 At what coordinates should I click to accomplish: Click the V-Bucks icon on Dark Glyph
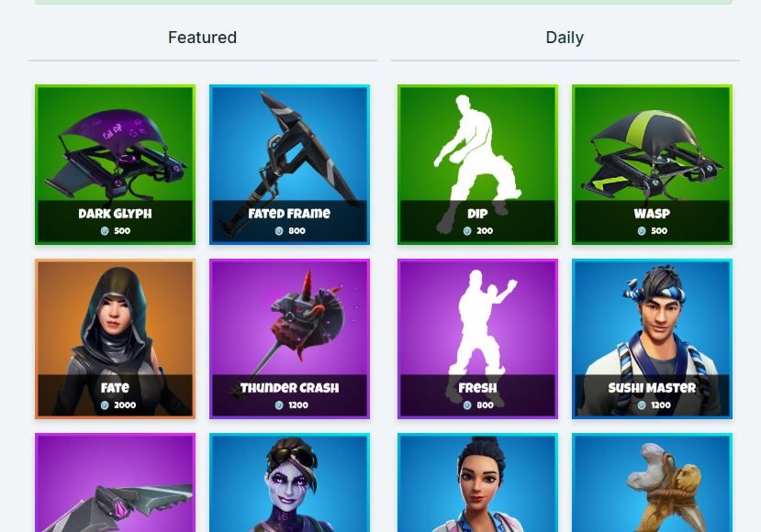coord(105,231)
